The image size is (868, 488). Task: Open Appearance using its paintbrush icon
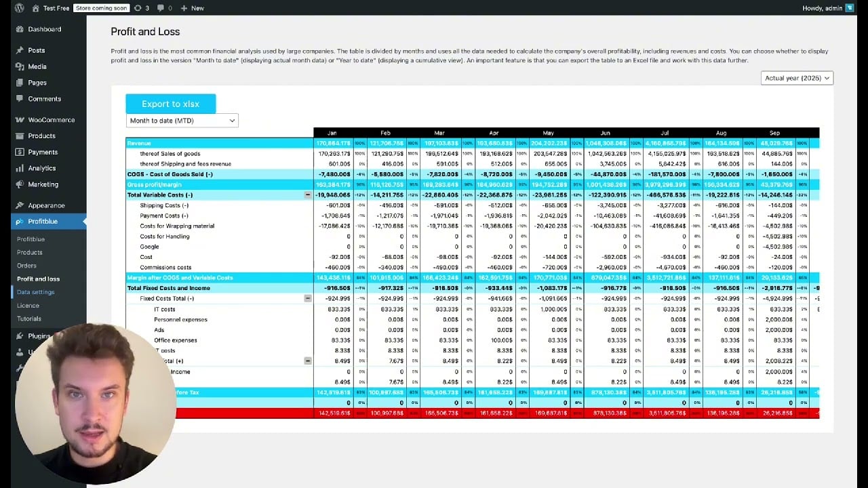click(x=19, y=205)
